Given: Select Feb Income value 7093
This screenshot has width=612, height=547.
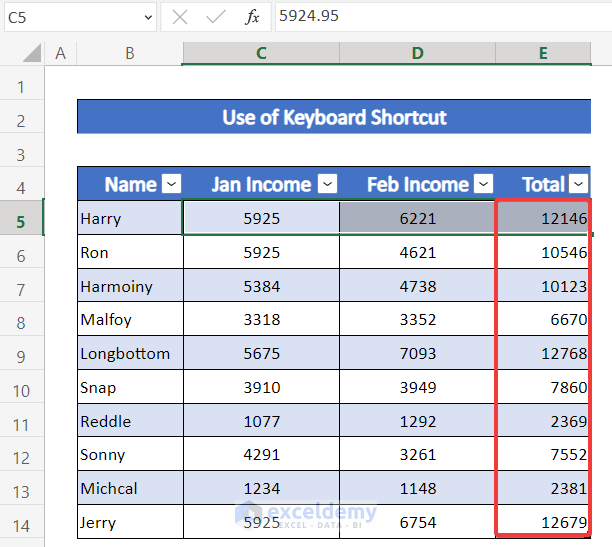Looking at the screenshot, I should pos(417,354).
